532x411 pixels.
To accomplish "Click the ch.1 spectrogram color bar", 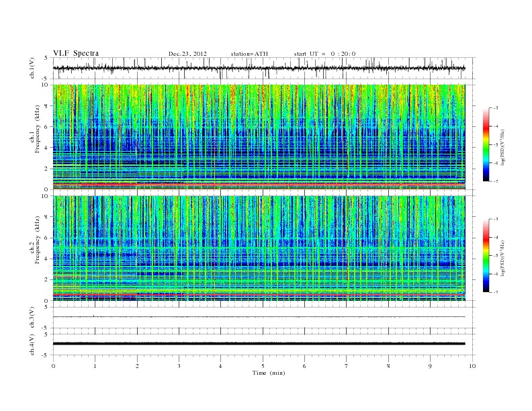I will coord(486,144).
